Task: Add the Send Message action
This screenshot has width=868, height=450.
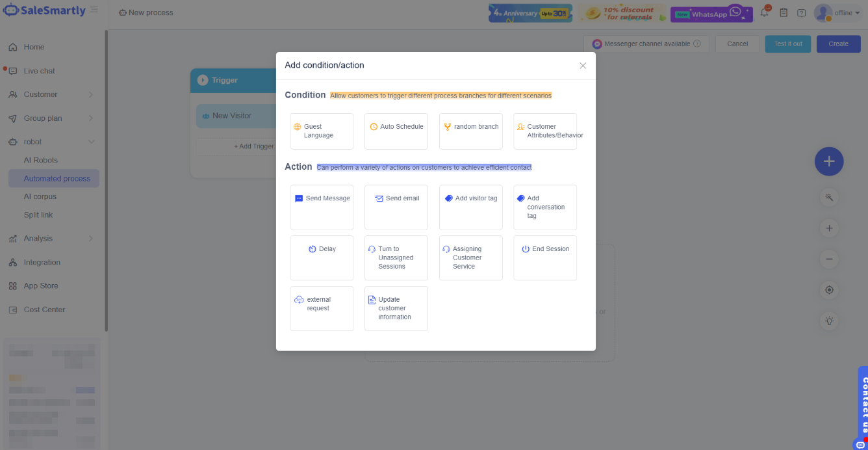Action: 322,207
